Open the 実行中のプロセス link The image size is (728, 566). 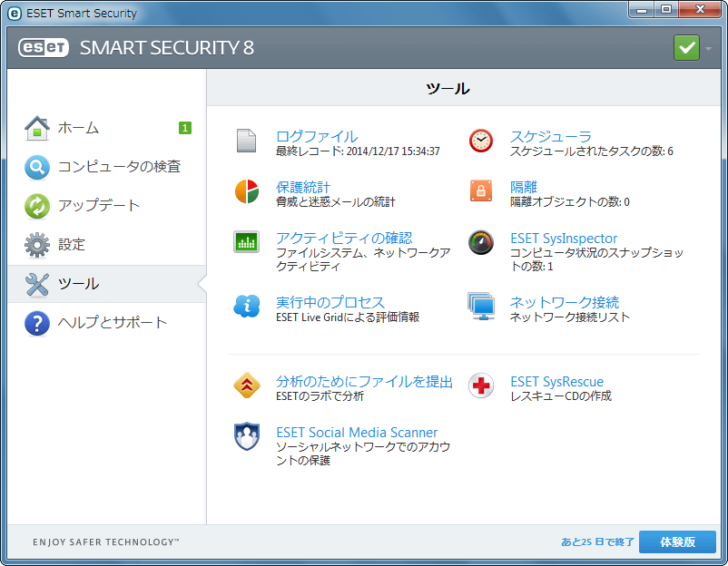[x=330, y=302]
